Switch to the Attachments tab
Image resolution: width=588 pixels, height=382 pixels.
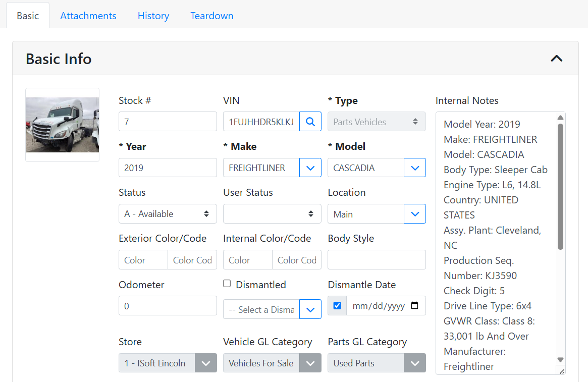coord(88,16)
